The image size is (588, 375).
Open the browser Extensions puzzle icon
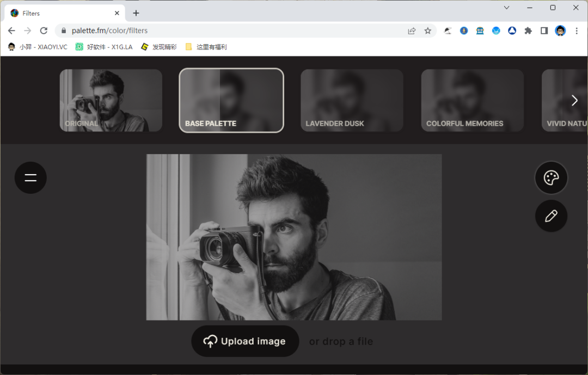[528, 31]
